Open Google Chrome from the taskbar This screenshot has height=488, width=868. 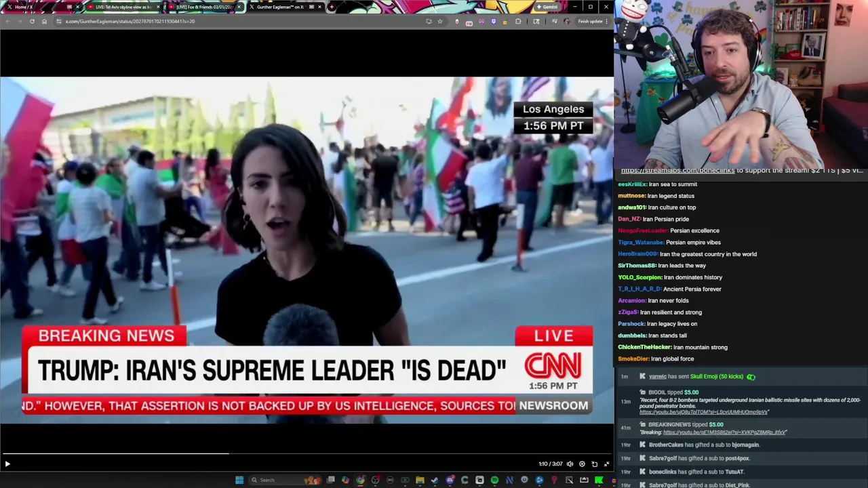[360, 480]
